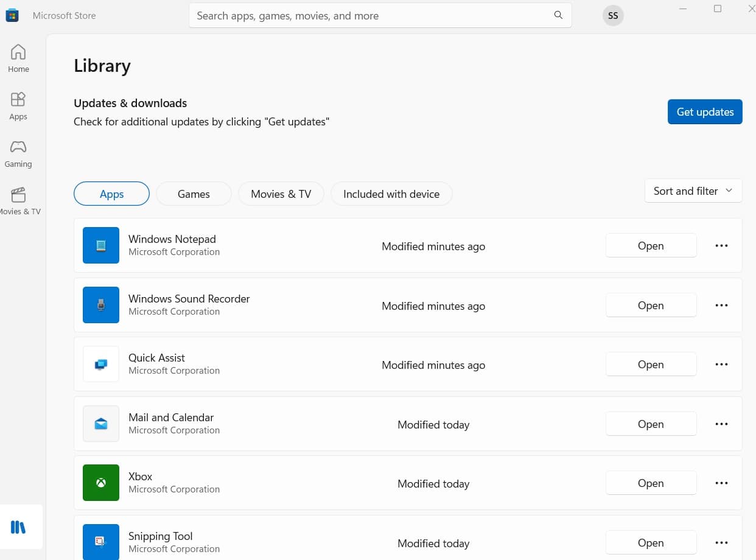
Task: Click the search magnifier icon
Action: (558, 15)
